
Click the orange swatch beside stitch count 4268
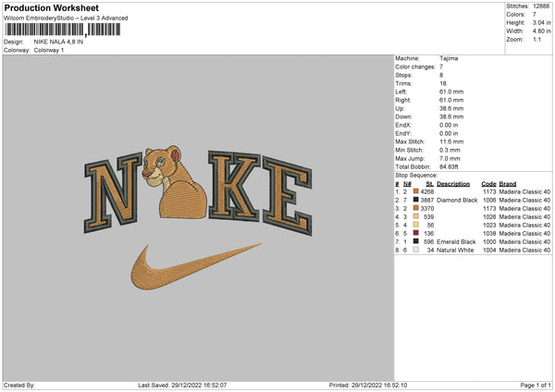(416, 191)
